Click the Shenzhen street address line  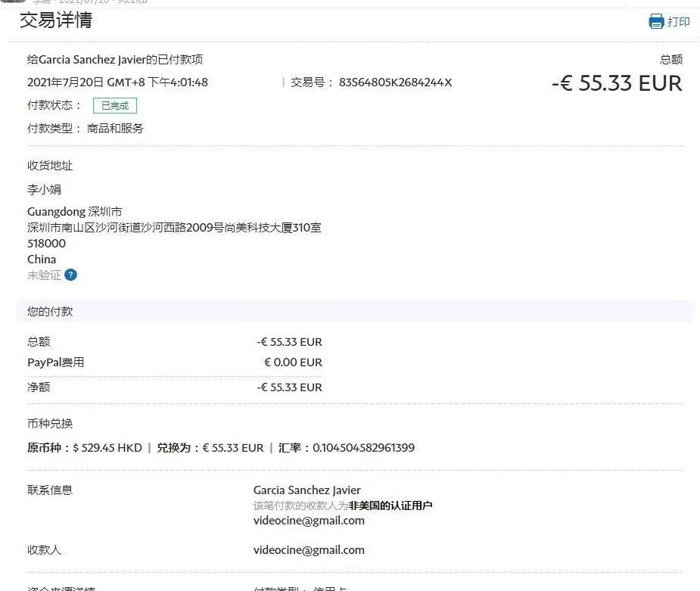[x=174, y=228]
